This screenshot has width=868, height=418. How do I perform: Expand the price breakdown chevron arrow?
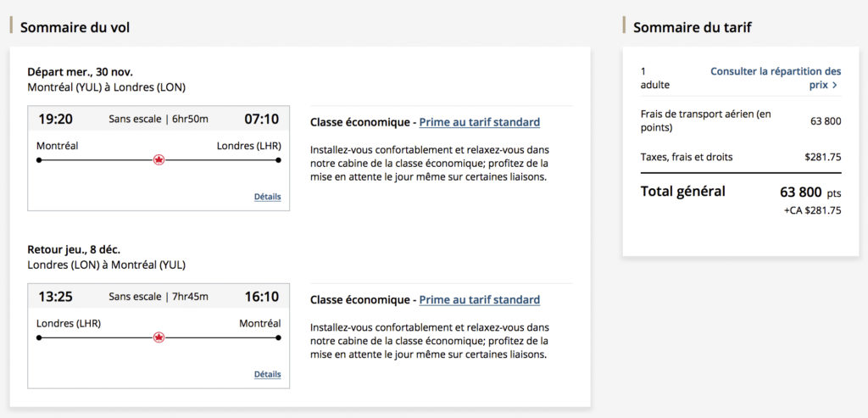835,86
